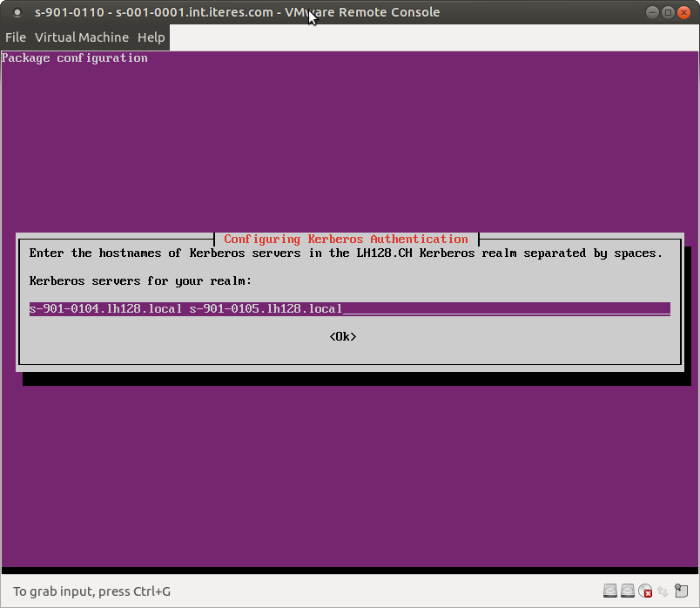Click the disconnected CD/DVD drive icon

[645, 591]
